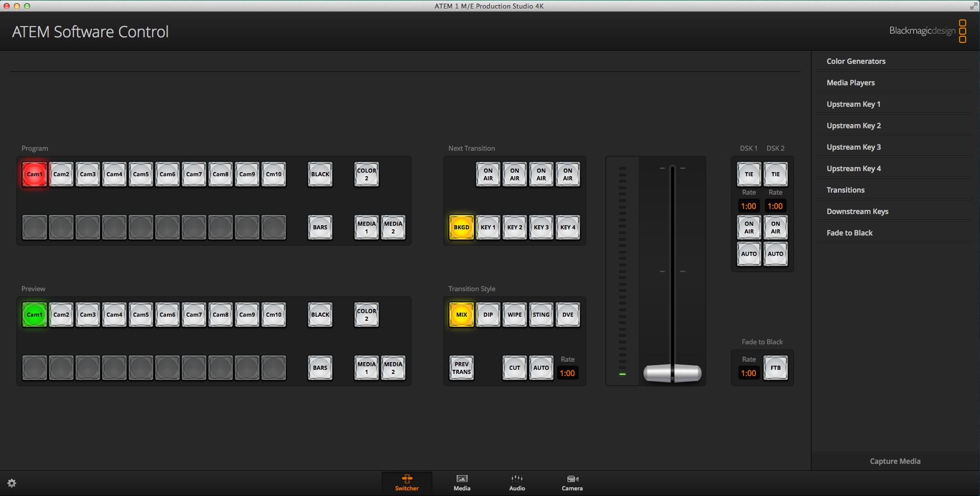The image size is (980, 496).
Task: Switch to the Camera tab
Action: click(572, 483)
